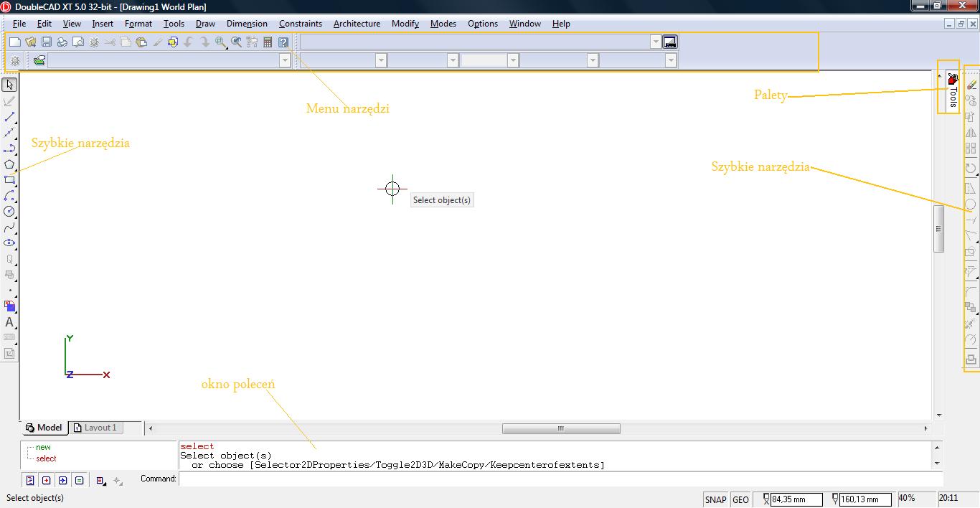The width and height of the screenshot is (980, 508).
Task: Activate the Circle tool
Action: tap(9, 212)
